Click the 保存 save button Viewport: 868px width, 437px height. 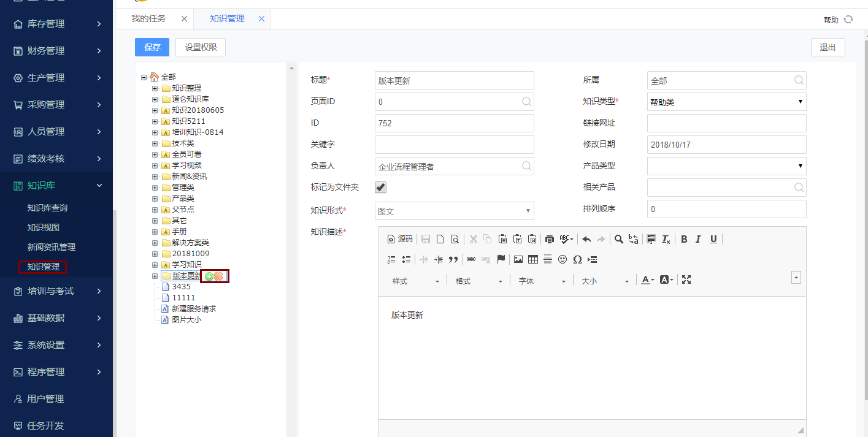(152, 47)
